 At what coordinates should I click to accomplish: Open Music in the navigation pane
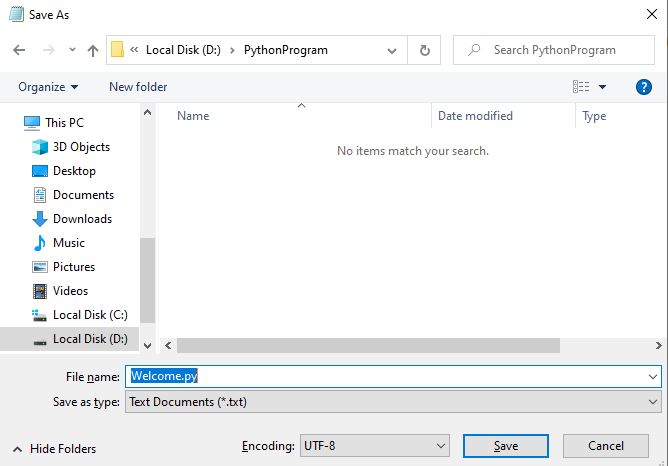(69, 243)
